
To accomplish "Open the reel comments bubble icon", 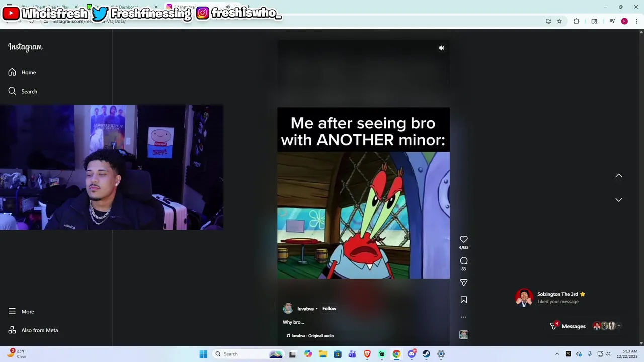I will [464, 261].
